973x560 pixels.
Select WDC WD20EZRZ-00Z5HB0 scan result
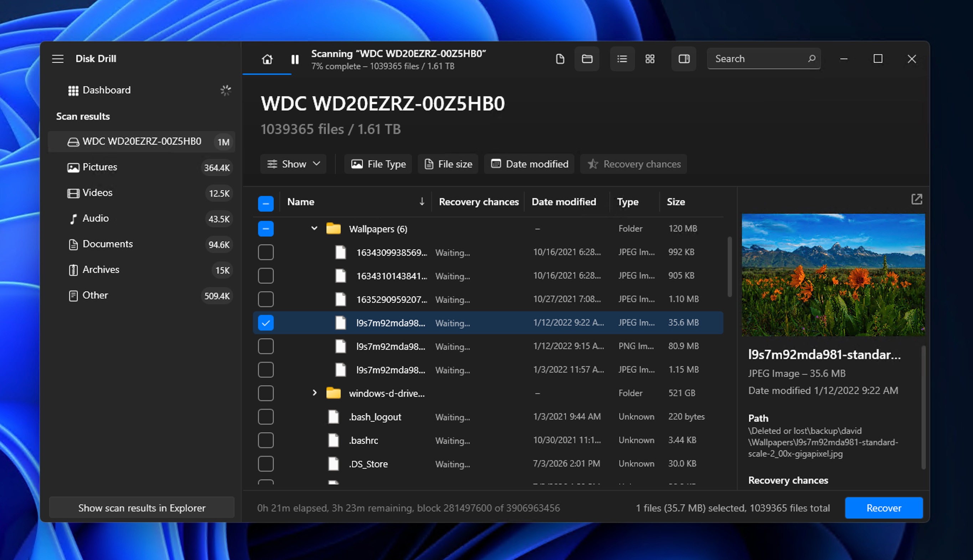coord(141,141)
